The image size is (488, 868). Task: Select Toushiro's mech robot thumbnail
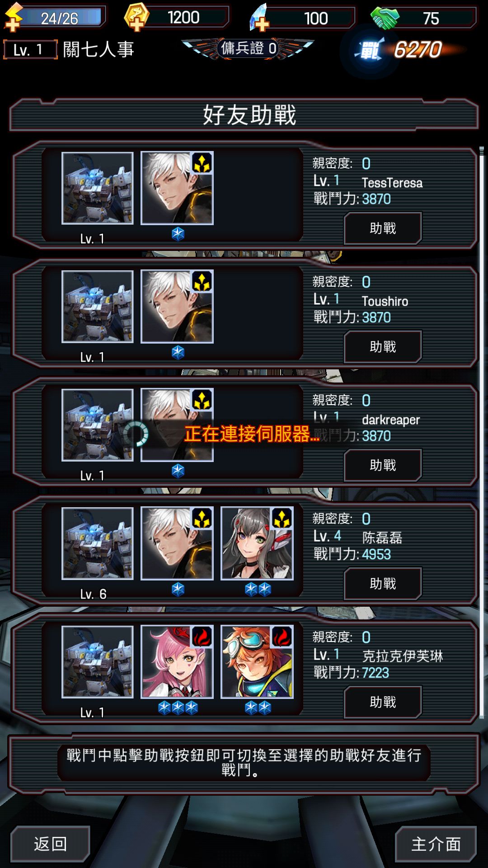pyautogui.click(x=97, y=307)
